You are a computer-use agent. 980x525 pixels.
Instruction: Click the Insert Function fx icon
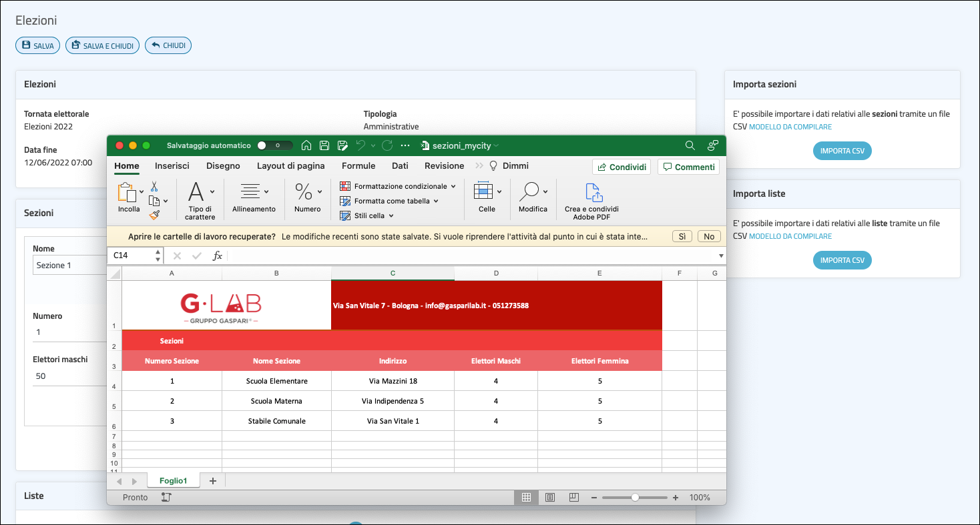point(217,255)
